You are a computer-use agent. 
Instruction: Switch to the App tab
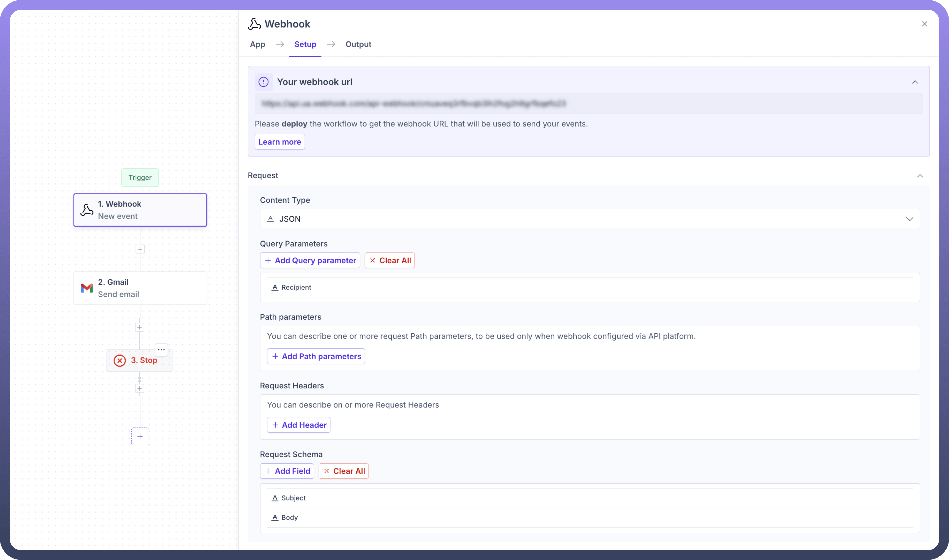point(257,45)
